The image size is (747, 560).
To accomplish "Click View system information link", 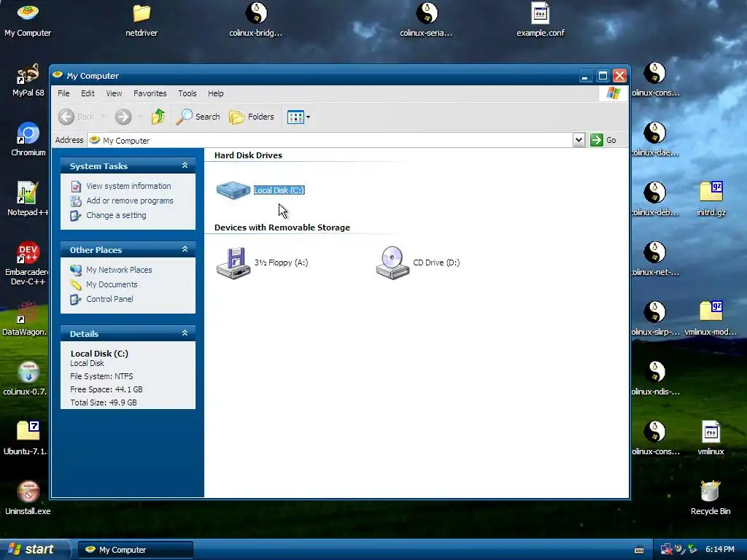I will pos(128,186).
